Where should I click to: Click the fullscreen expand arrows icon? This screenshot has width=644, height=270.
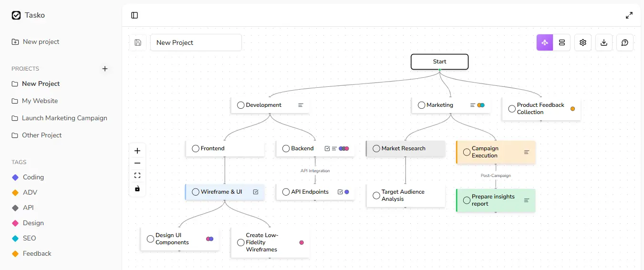[x=629, y=15]
